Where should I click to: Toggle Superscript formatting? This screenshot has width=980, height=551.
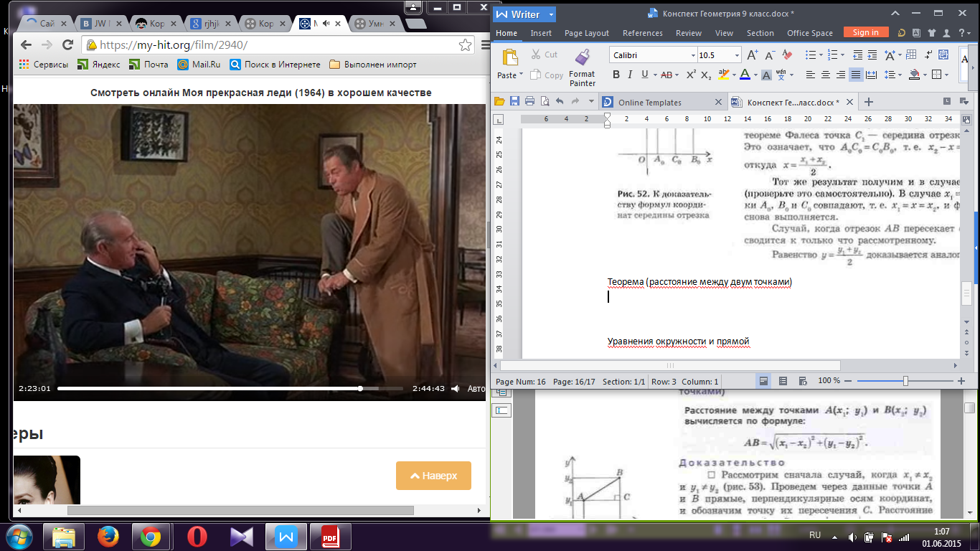pos(692,75)
